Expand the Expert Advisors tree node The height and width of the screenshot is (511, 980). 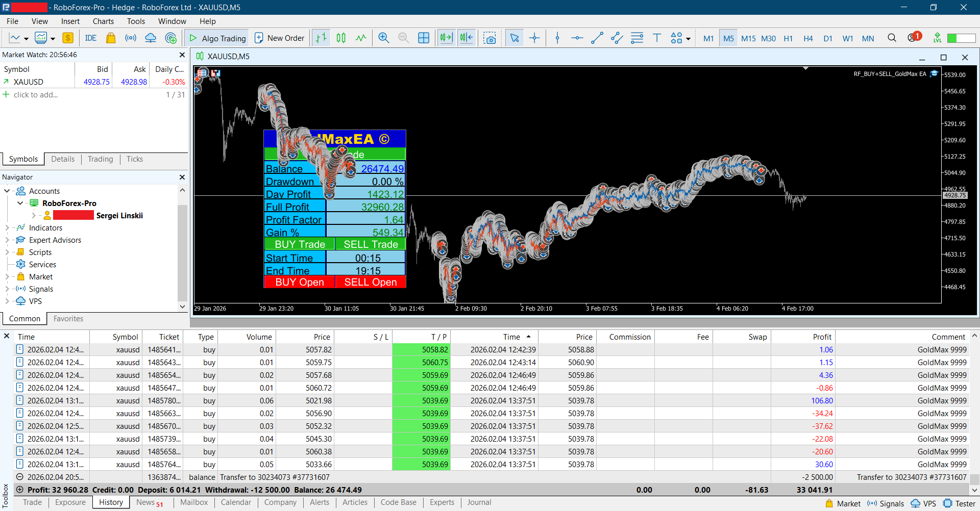click(7, 240)
